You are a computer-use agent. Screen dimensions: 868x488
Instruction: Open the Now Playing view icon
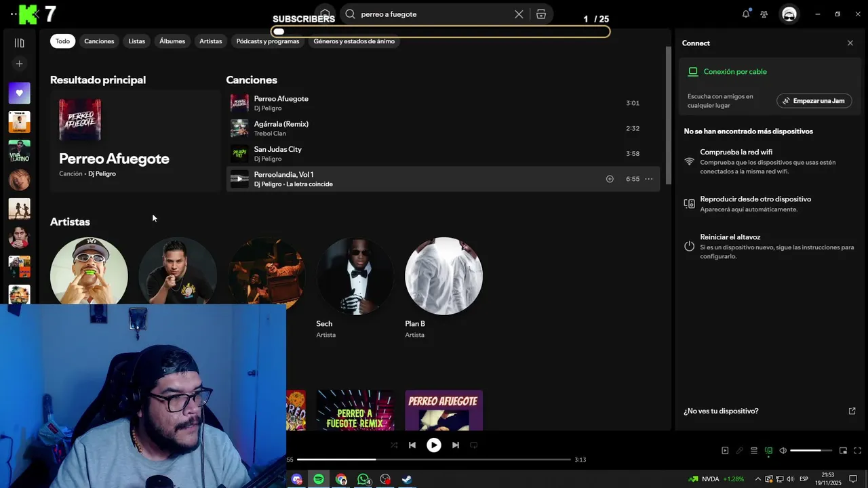point(725,451)
